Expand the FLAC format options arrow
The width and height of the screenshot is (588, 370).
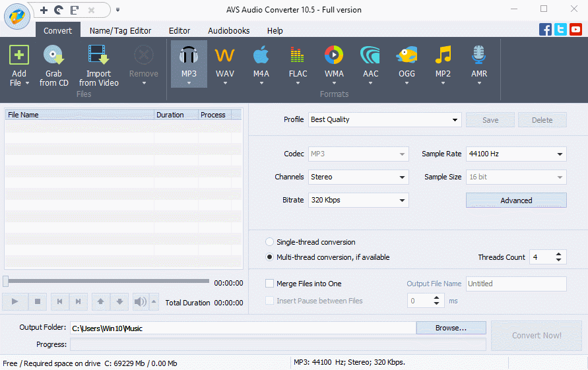click(x=298, y=83)
